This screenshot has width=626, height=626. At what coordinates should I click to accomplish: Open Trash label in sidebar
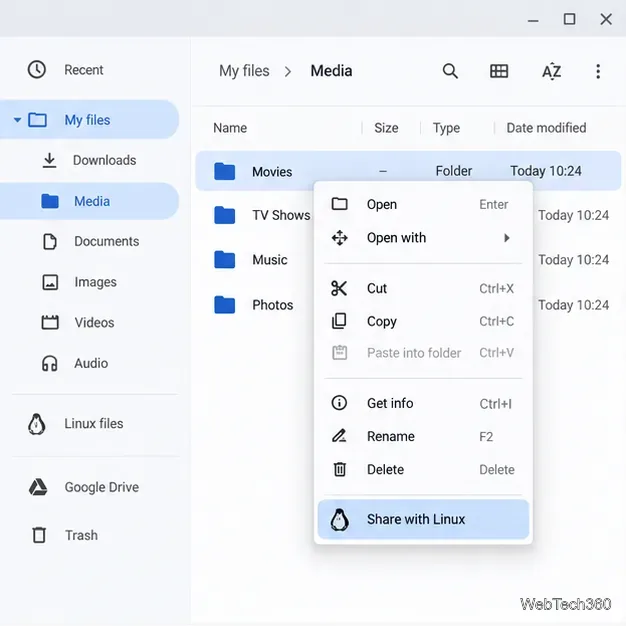81,535
